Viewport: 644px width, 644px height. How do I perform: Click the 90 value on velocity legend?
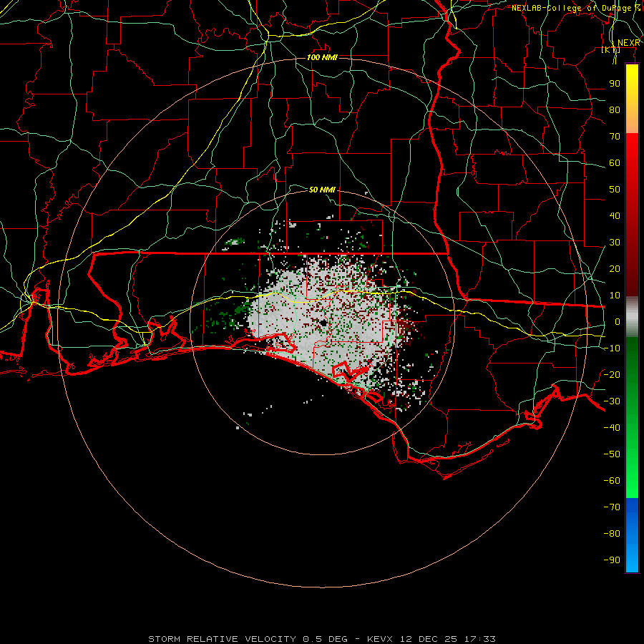[x=615, y=84]
